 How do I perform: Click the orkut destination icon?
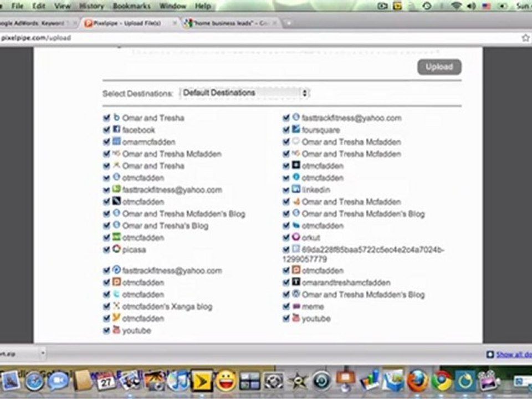[x=296, y=237]
